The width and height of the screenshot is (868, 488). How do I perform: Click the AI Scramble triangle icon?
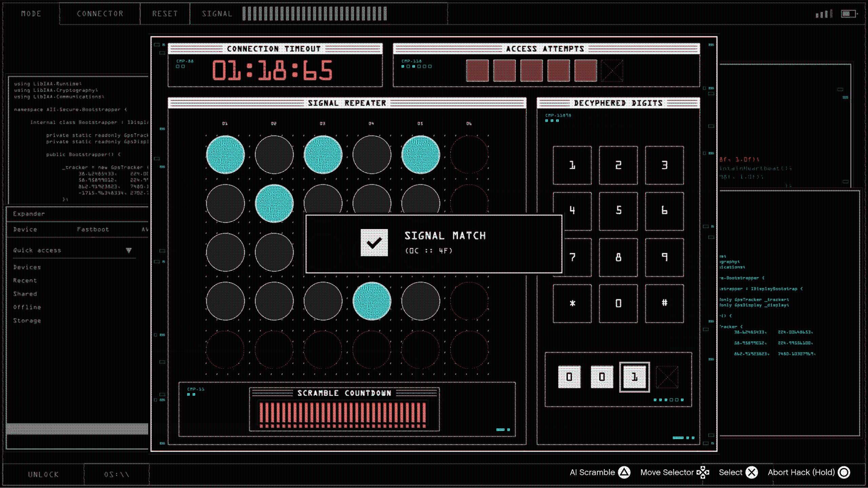pos(624,472)
